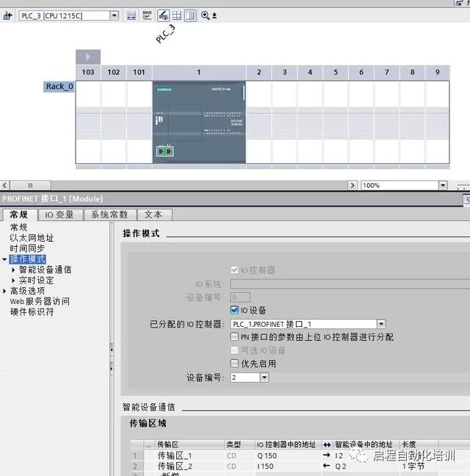Expand the 实时设定 tree node arrow

click(x=13, y=281)
